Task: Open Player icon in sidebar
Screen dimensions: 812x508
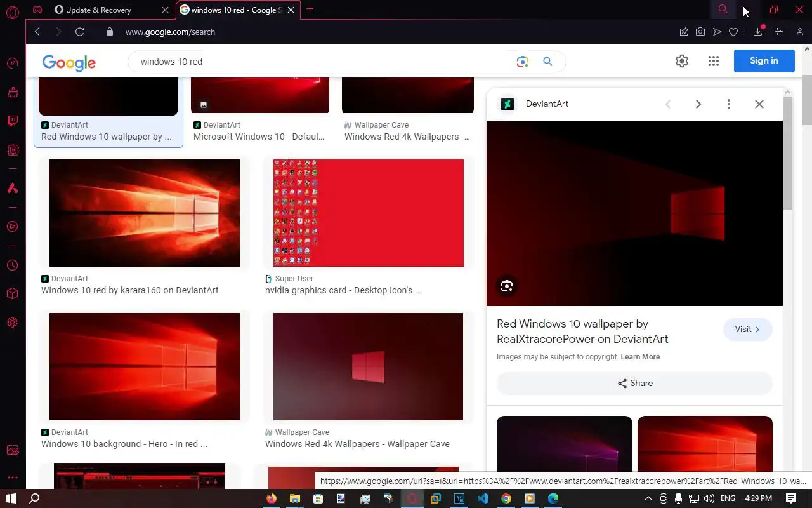Action: pyautogui.click(x=12, y=226)
